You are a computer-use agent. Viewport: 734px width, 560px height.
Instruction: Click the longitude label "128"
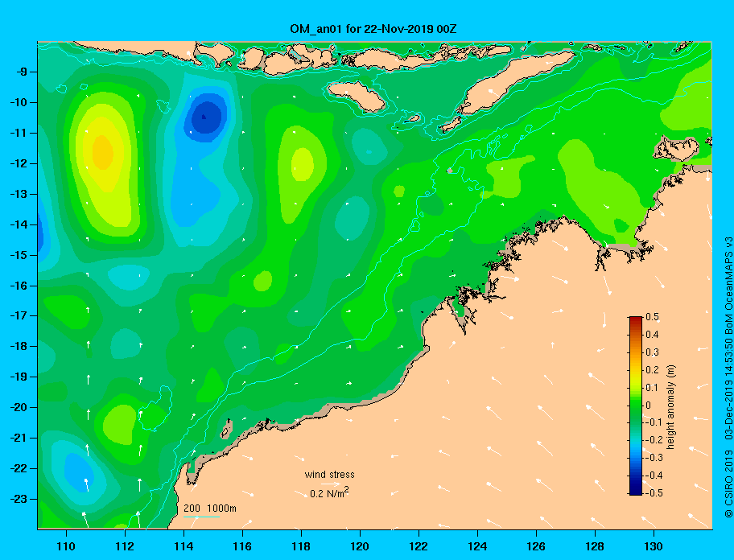point(595,546)
